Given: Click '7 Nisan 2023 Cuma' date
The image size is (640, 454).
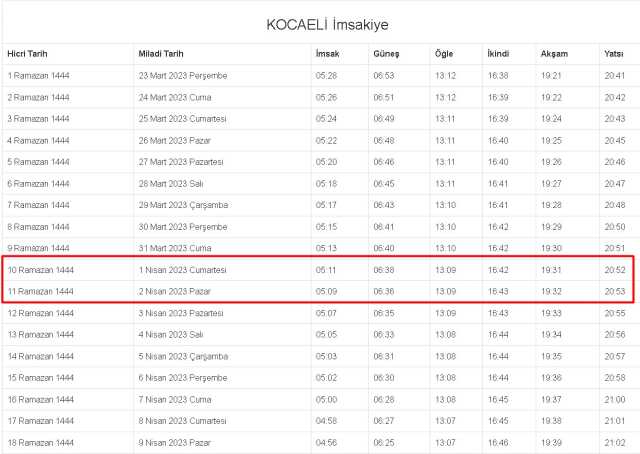Looking at the screenshot, I should (x=175, y=400).
